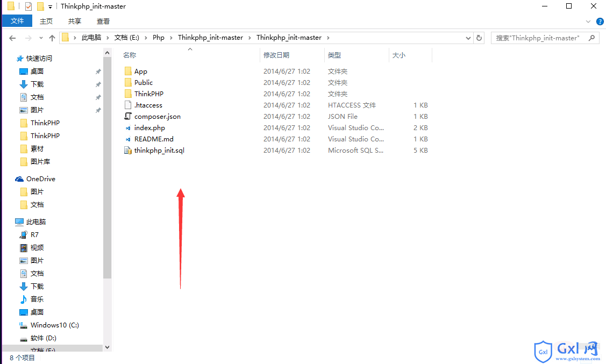Select the OneDrive cloud icon

pos(19,179)
